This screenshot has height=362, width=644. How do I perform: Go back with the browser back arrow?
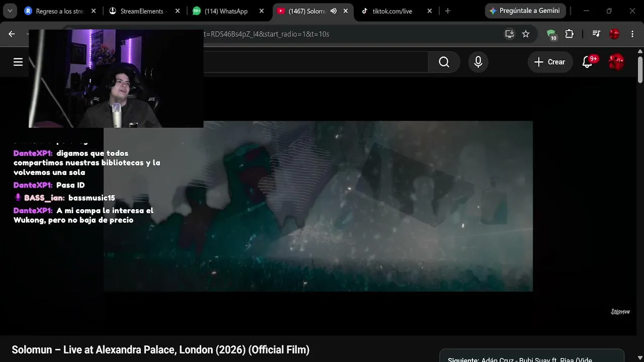coord(12,34)
